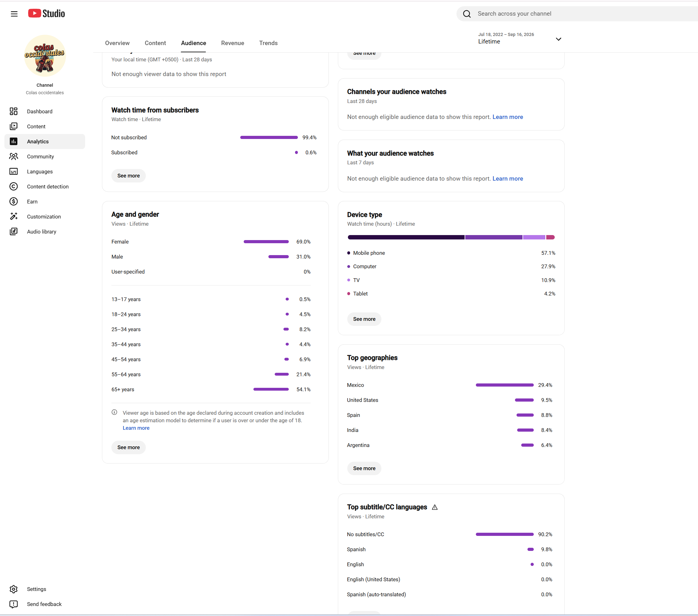Open Languages in the sidebar
The height and width of the screenshot is (616, 698).
(45, 172)
